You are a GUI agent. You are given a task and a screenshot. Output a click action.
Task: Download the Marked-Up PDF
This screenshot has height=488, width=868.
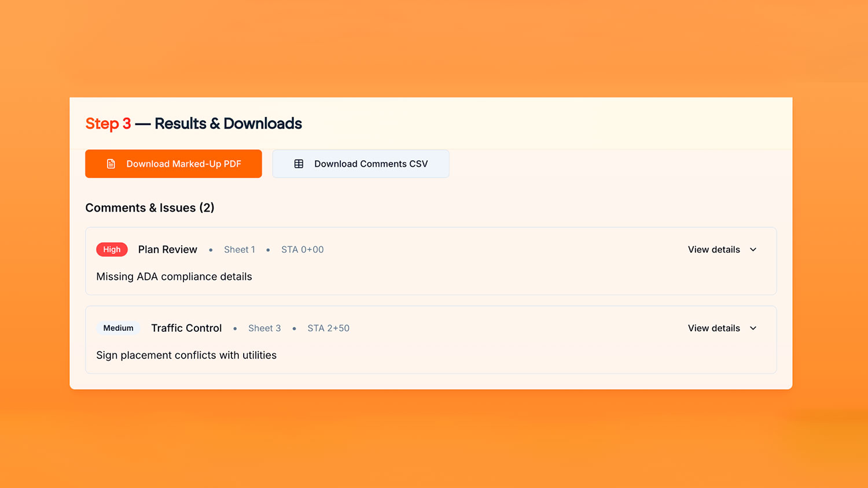click(174, 164)
